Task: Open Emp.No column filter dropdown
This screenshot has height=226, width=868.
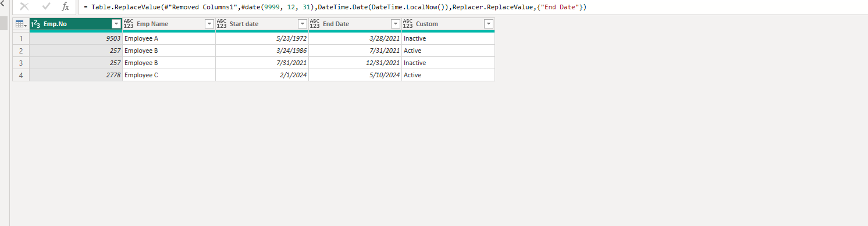Action: coord(116,24)
